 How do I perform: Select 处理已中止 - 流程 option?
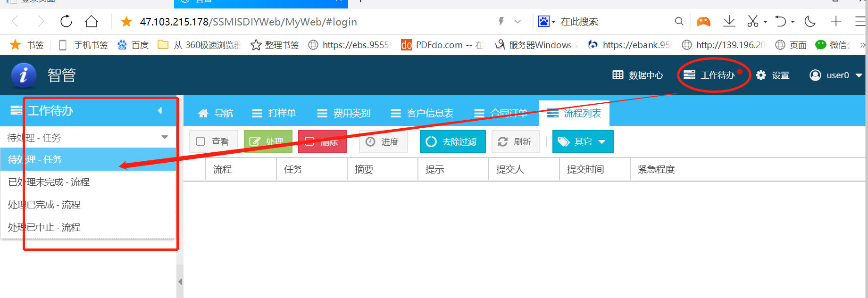tap(88, 227)
